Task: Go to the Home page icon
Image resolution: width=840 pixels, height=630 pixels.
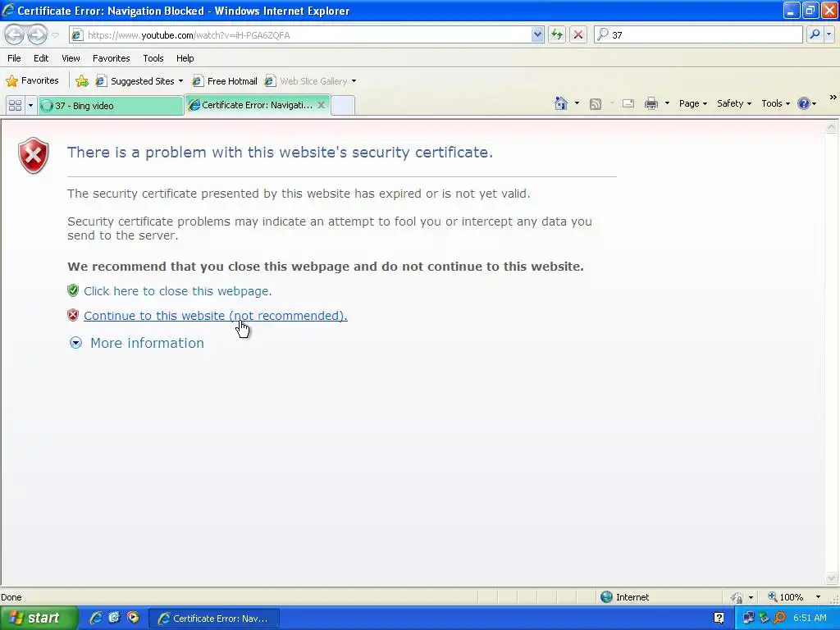Action: click(561, 103)
